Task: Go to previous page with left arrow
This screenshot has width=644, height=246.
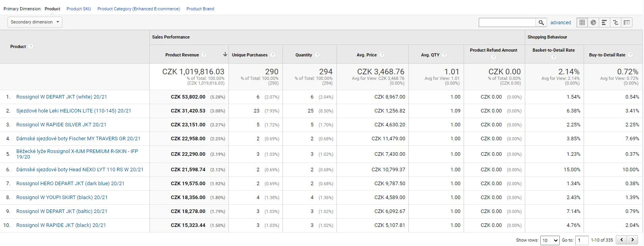Action: 621,240
